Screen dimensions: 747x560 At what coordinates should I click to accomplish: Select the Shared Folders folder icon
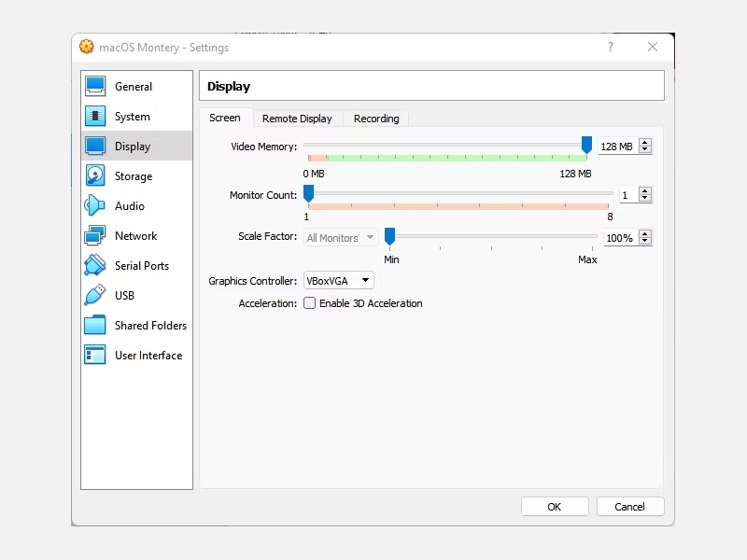point(95,325)
